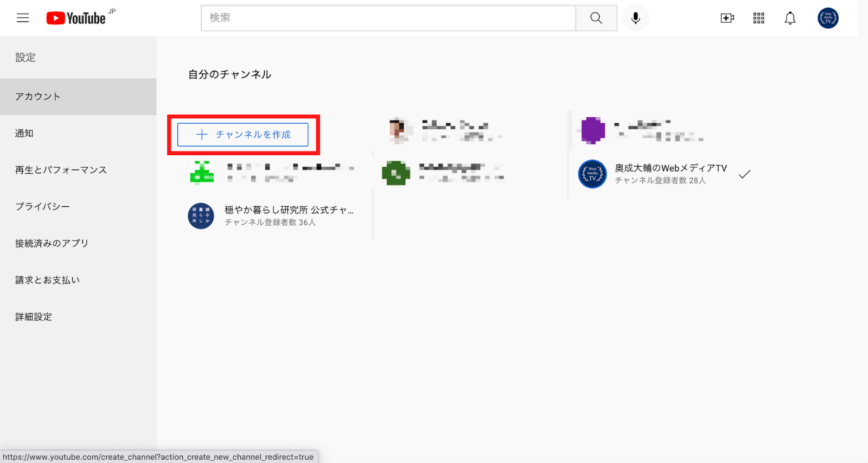
Task: Open the account avatar menu
Action: tap(828, 18)
